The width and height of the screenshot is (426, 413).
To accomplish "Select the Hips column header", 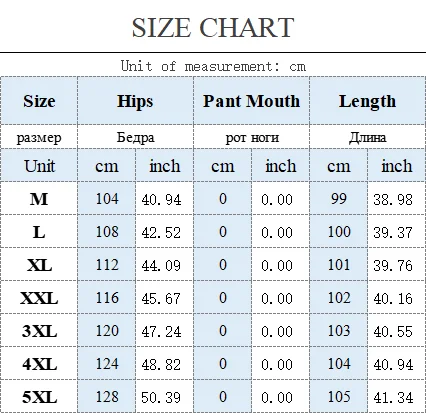I will (135, 101).
